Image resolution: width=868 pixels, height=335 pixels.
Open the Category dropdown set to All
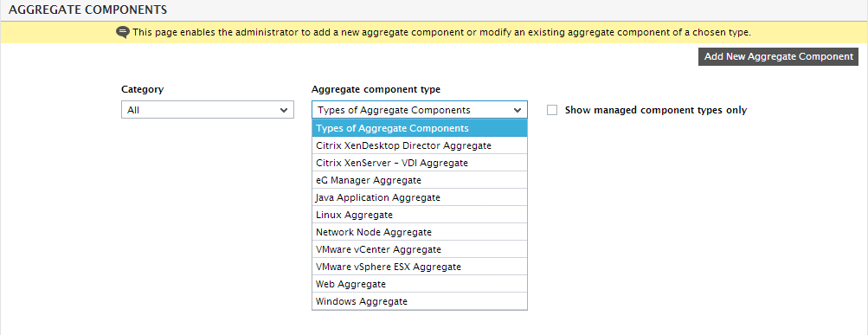click(208, 110)
